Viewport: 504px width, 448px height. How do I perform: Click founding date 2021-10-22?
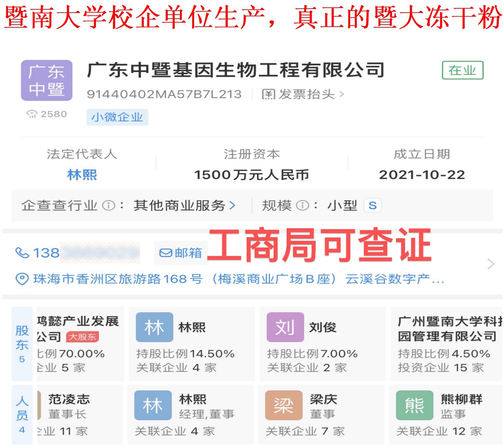pos(422,175)
